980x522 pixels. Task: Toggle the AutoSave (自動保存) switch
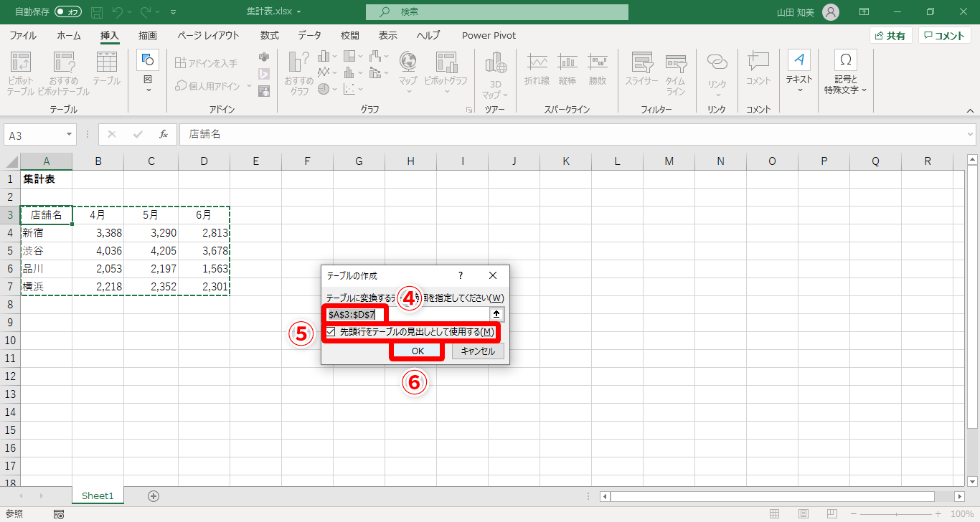68,12
